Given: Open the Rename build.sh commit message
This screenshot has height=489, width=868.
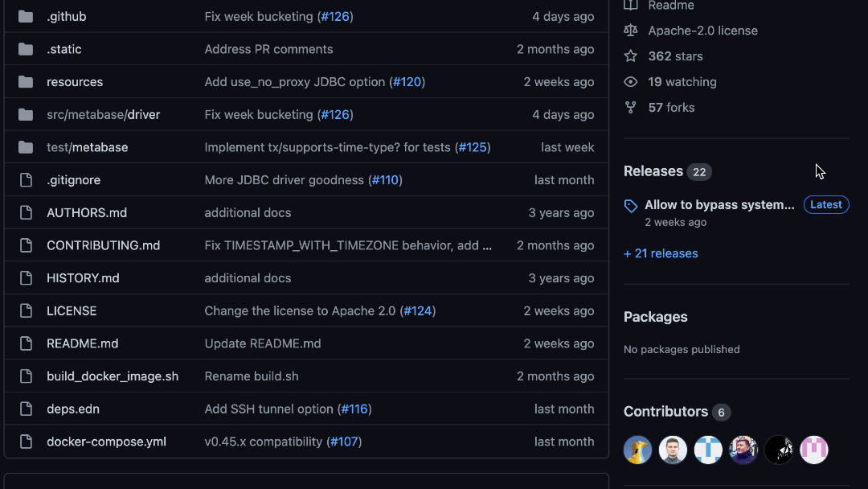Looking at the screenshot, I should pos(252,376).
